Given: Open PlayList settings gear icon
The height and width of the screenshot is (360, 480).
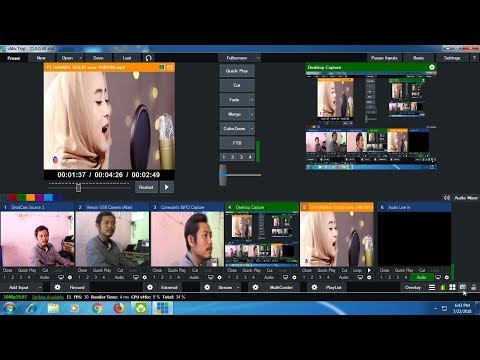Looking at the screenshot, I should [314, 287].
